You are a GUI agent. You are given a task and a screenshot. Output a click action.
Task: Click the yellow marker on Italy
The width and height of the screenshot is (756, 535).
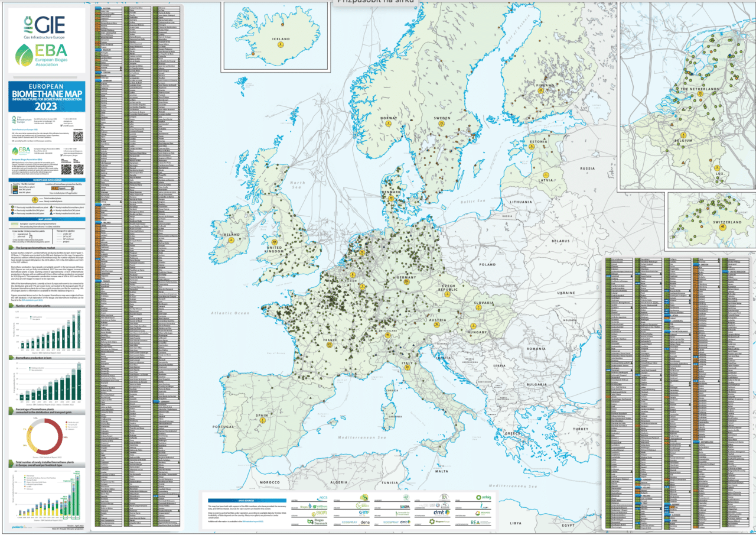407,367
